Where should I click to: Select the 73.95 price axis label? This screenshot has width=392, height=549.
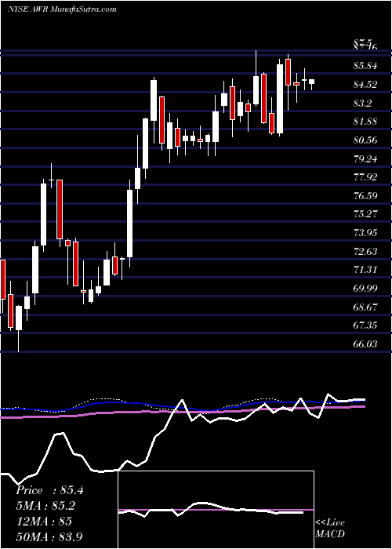click(365, 233)
